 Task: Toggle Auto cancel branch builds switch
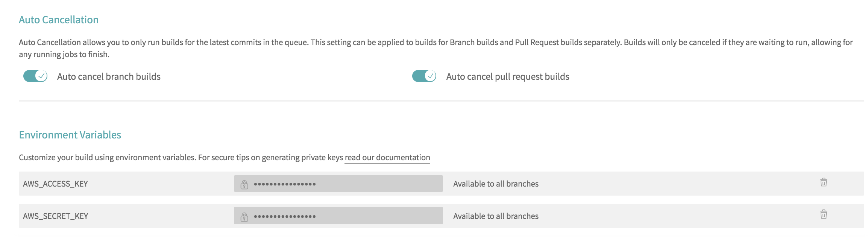pos(35,76)
